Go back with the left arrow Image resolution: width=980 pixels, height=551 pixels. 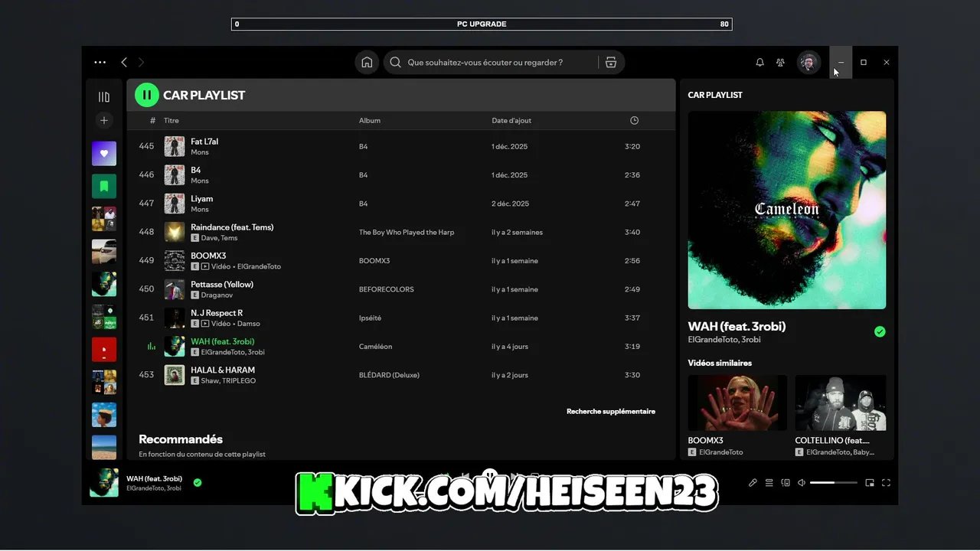click(124, 62)
